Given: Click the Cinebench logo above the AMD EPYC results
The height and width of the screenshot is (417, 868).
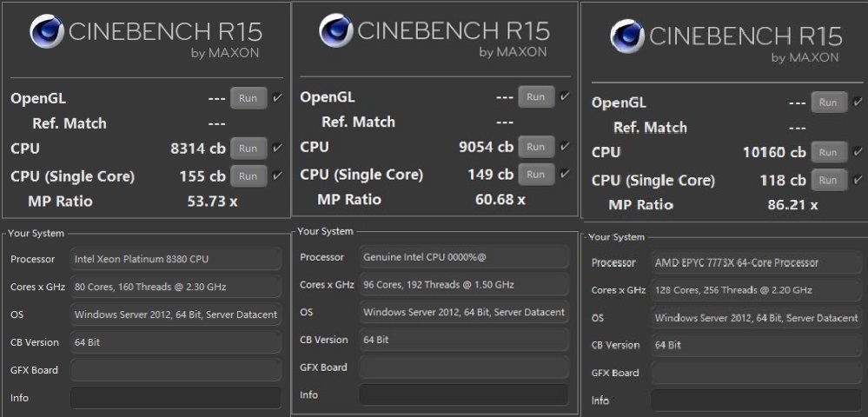Looking at the screenshot, I should pos(626,36).
